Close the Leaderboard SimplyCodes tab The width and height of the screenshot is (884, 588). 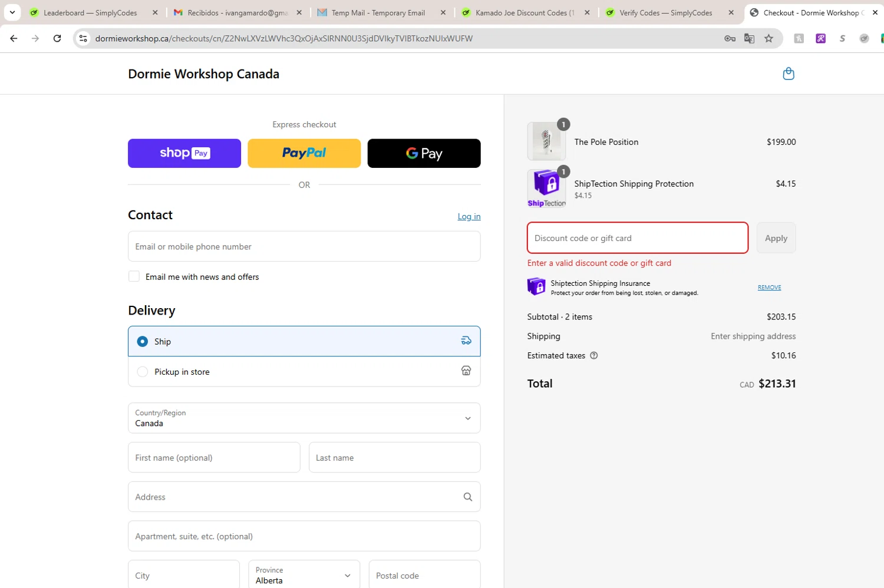(155, 12)
